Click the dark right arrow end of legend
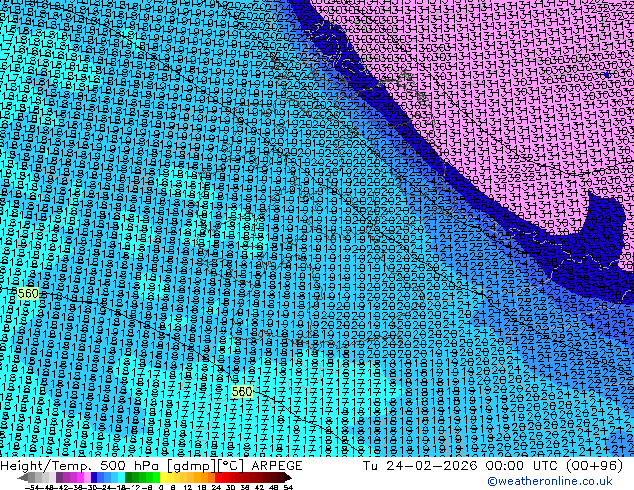The image size is (634, 490). coord(288,477)
